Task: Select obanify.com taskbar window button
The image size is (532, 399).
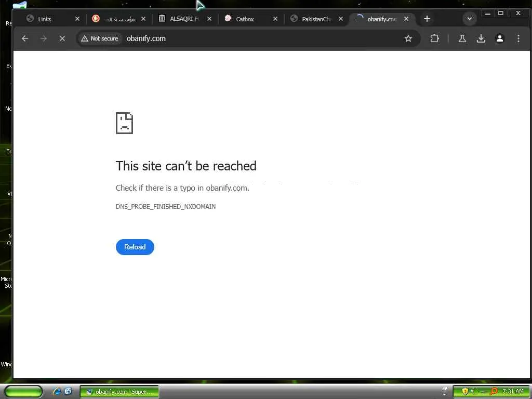Action: [x=119, y=392]
